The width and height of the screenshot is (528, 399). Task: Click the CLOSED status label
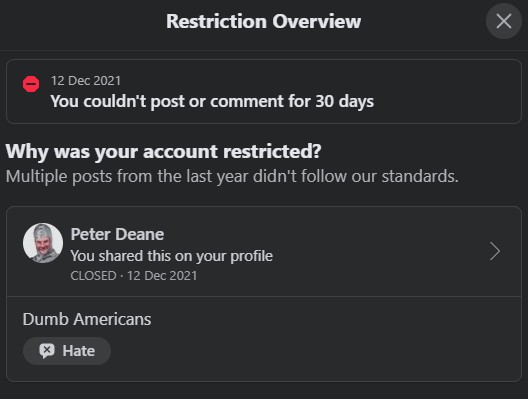(93, 276)
